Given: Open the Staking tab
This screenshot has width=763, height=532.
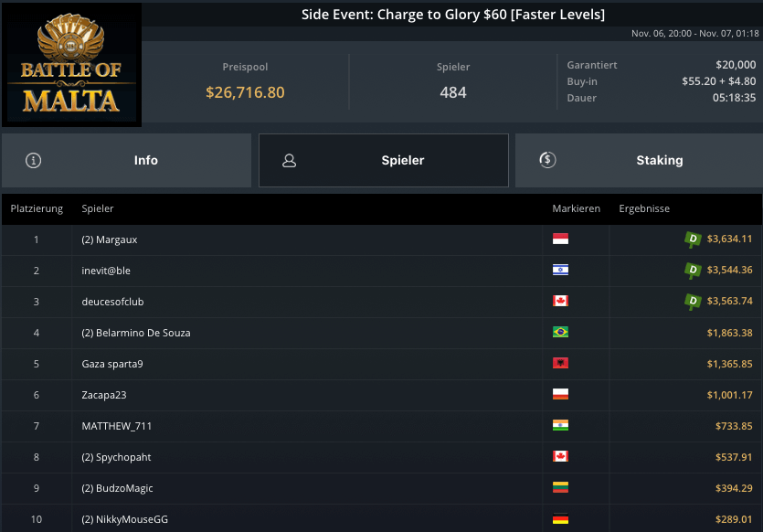Looking at the screenshot, I should coord(639,160).
